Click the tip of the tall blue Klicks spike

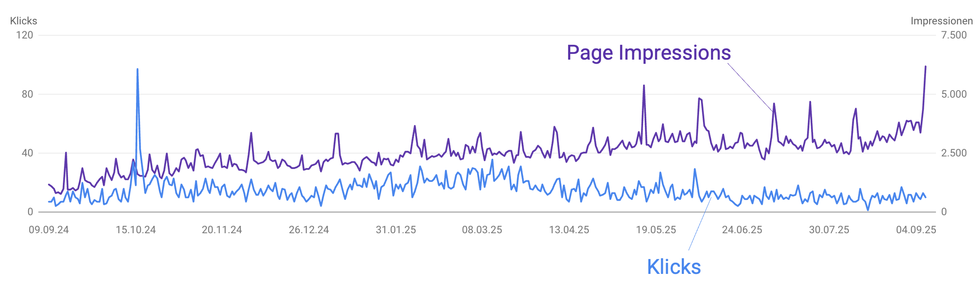[137, 69]
